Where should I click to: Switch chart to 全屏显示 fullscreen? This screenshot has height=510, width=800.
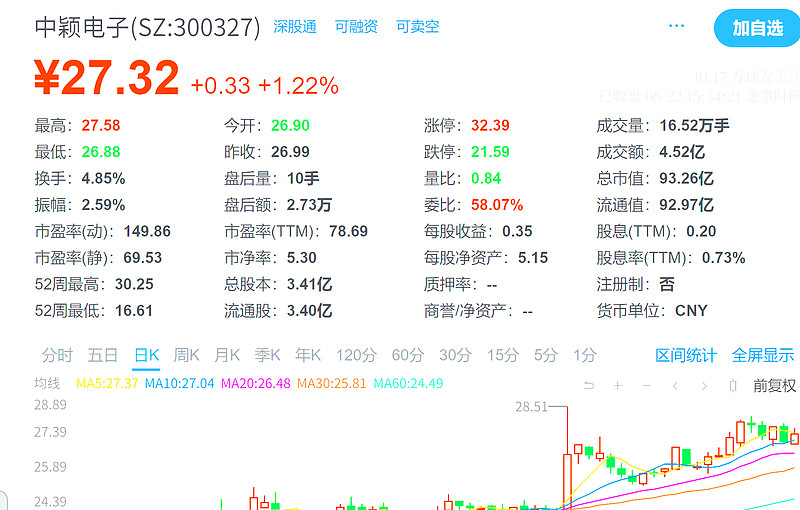[x=763, y=355]
